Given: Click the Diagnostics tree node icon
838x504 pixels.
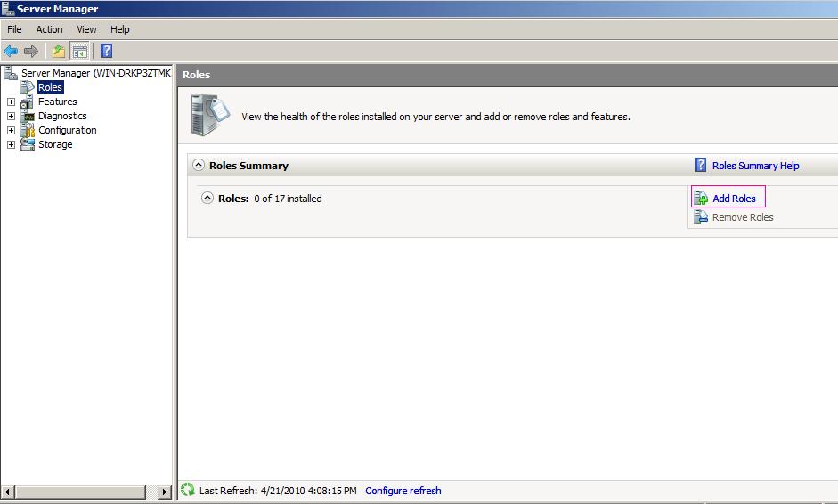Looking at the screenshot, I should pos(28,116).
